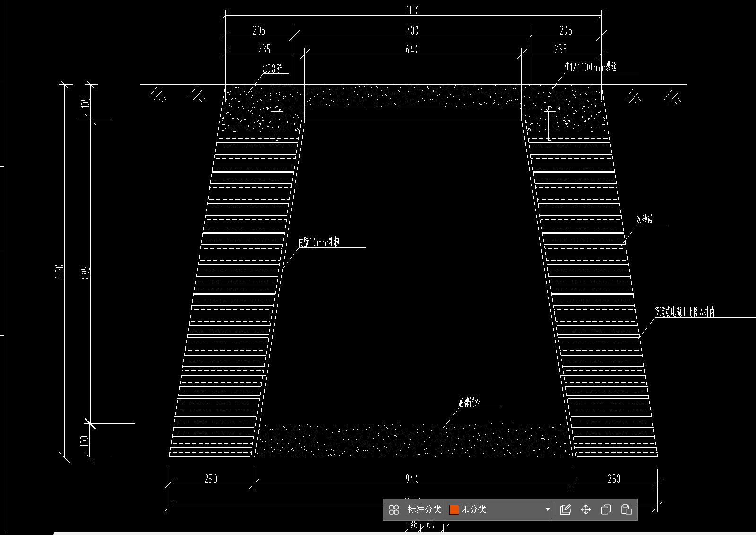Click the right 205 dimension text
Image resolution: width=756 pixels, height=535 pixels.
pos(565,30)
